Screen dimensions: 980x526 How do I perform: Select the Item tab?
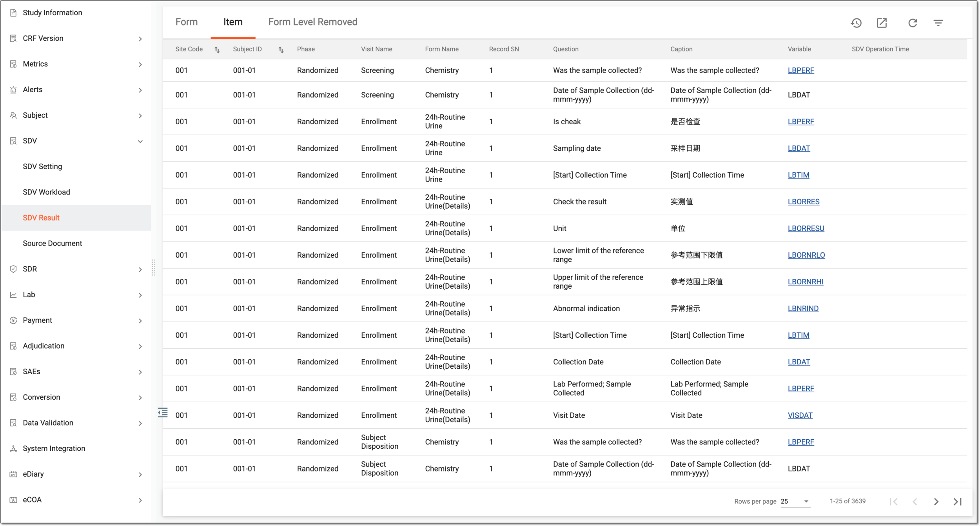pos(233,22)
